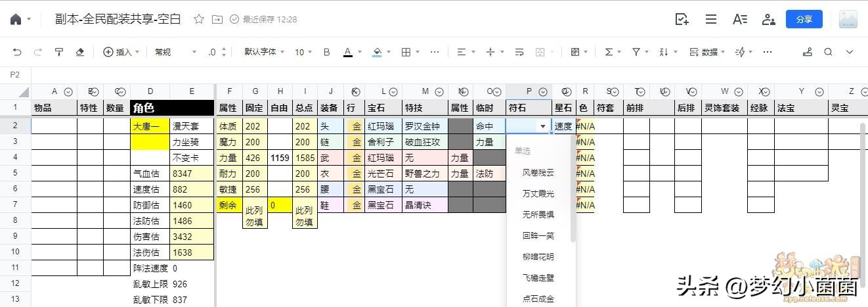Viewport: 868px width, 307px height.
Task: Open the task/checklist icon in header
Action: (682, 19)
